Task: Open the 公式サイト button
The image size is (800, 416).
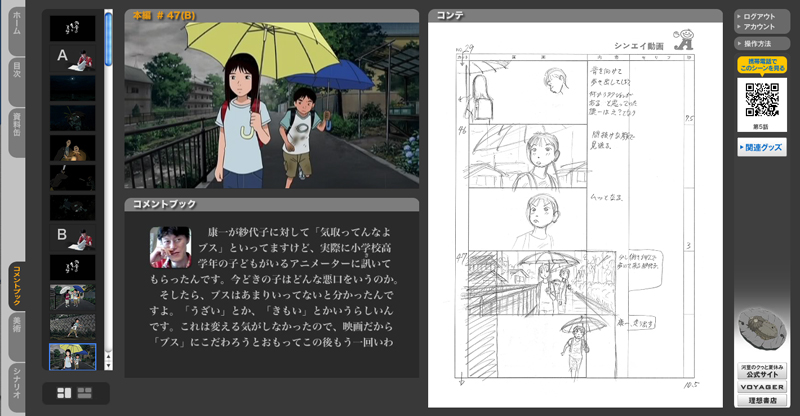Action: 762,371
